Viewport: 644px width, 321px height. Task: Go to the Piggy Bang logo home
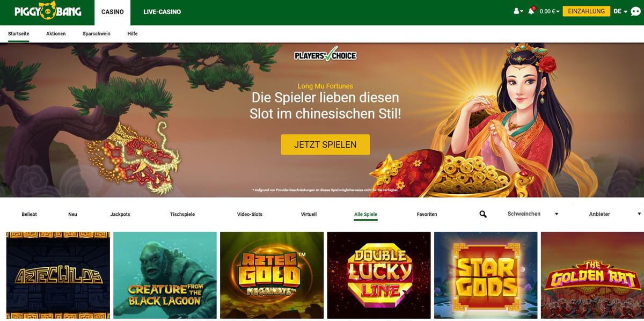tap(48, 11)
